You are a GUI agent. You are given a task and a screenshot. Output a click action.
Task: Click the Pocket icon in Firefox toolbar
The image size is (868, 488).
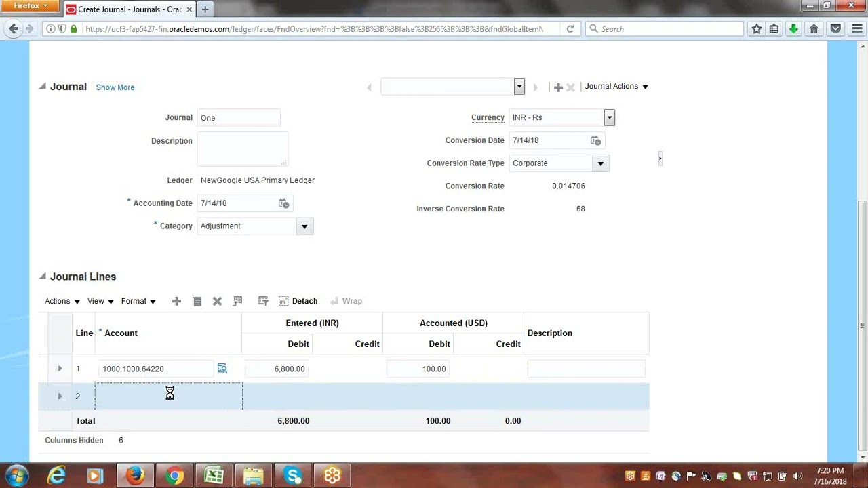coord(835,28)
